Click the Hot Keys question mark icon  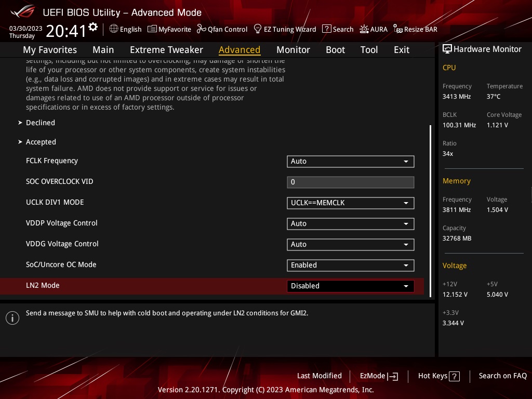454,376
